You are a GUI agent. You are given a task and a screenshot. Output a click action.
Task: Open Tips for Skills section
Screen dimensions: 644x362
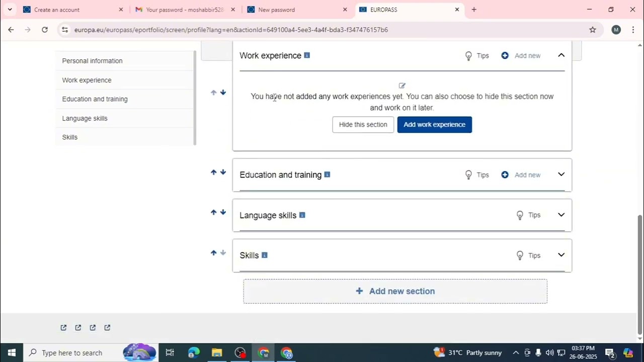click(528, 255)
